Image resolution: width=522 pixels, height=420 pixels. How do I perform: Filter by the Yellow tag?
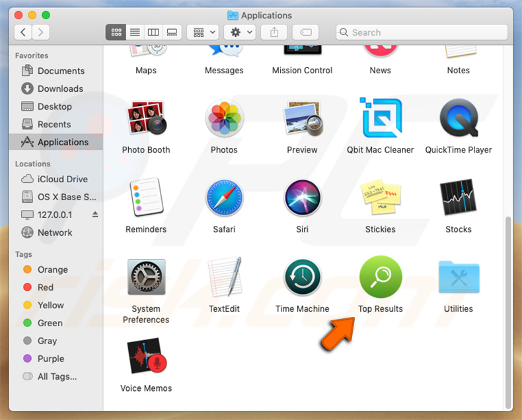(x=56, y=305)
